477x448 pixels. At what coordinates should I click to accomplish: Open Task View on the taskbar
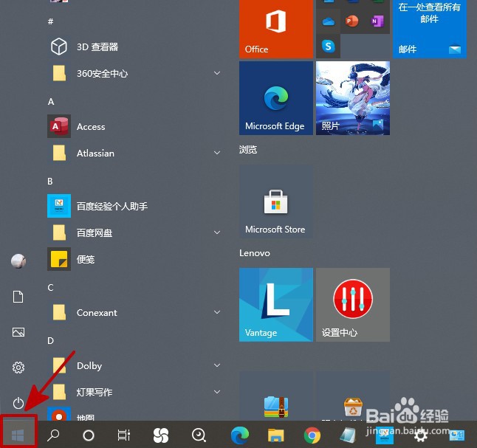[x=124, y=435]
